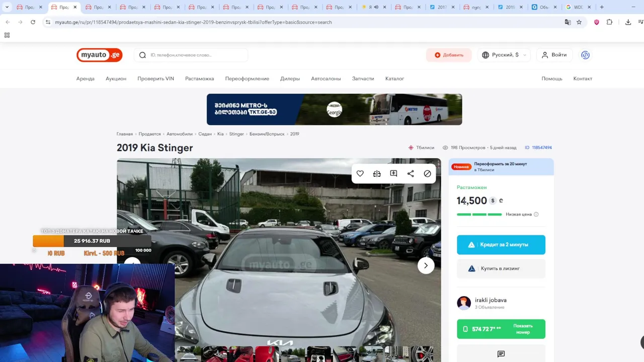The height and width of the screenshot is (362, 644).
Task: Open the Переоформление menu item
Action: (x=247, y=78)
